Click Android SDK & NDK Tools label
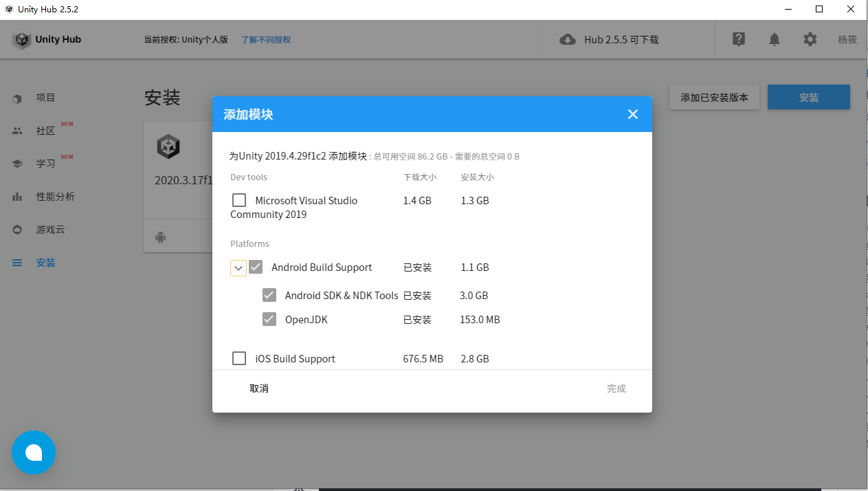 pos(342,296)
